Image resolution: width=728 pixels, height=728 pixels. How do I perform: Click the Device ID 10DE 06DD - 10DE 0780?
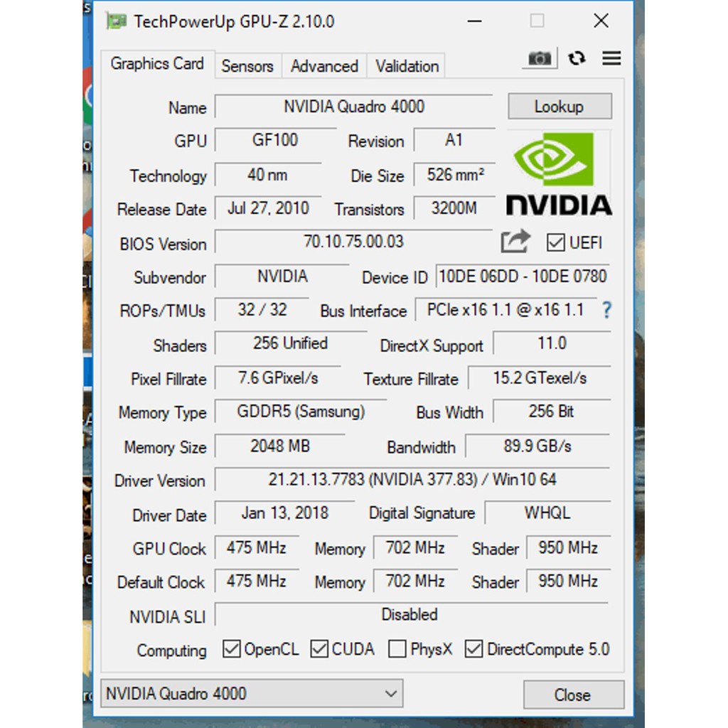pos(523,277)
